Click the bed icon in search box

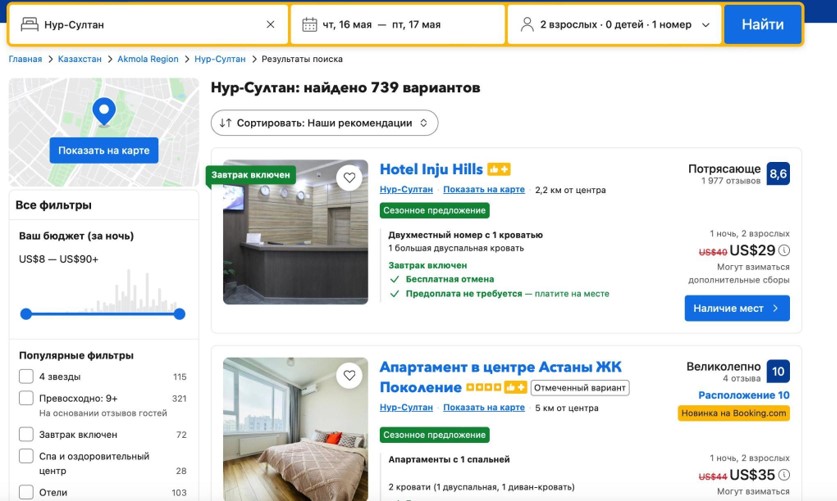(x=29, y=25)
